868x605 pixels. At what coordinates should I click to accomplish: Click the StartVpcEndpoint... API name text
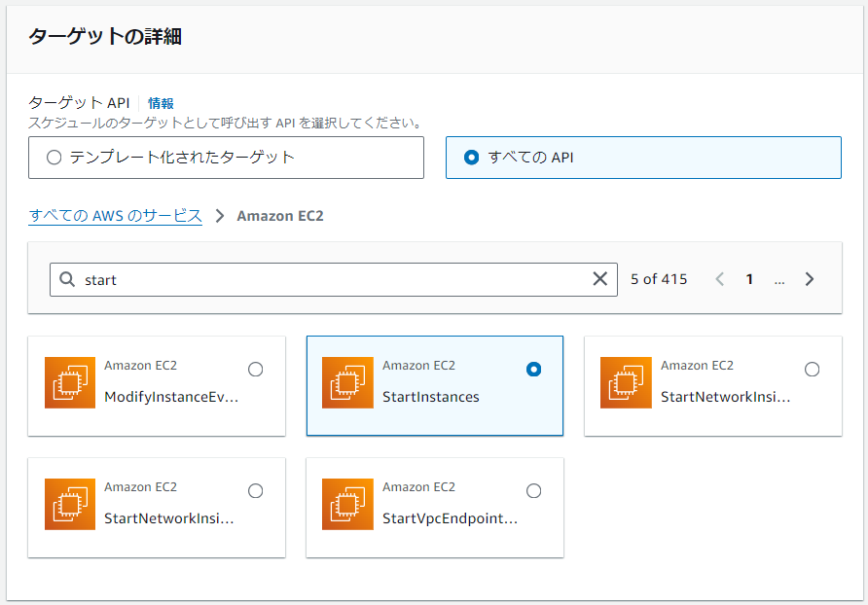pyautogui.click(x=450, y=518)
